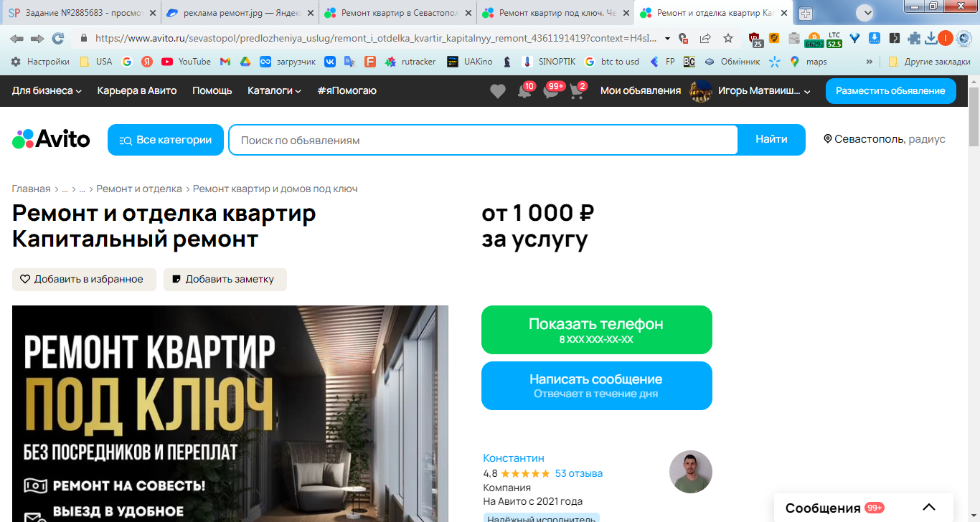The width and height of the screenshot is (980, 522).
Task: Open notifications bell with 10 badge
Action: [x=526, y=91]
